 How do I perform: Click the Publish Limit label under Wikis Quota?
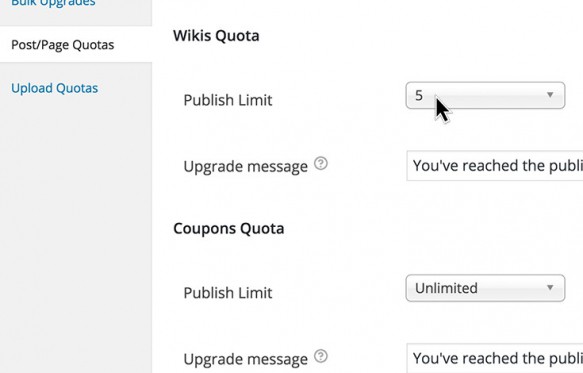(x=228, y=100)
